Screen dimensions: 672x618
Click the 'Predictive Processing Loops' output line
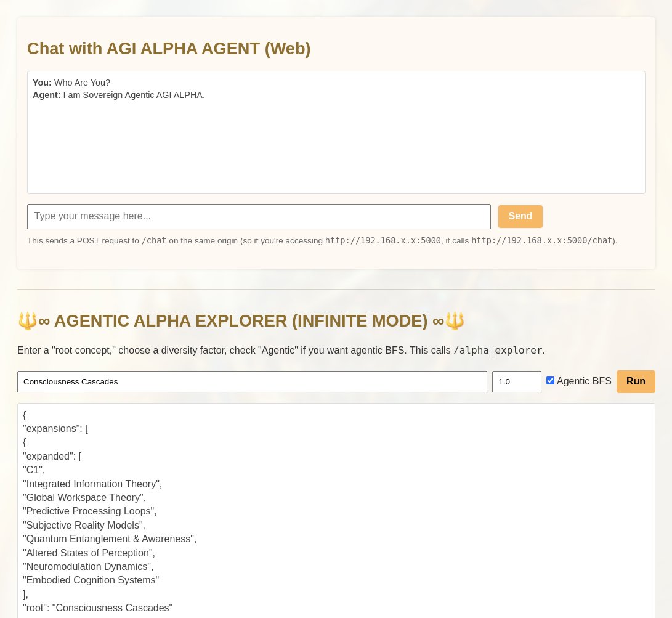[89, 511]
